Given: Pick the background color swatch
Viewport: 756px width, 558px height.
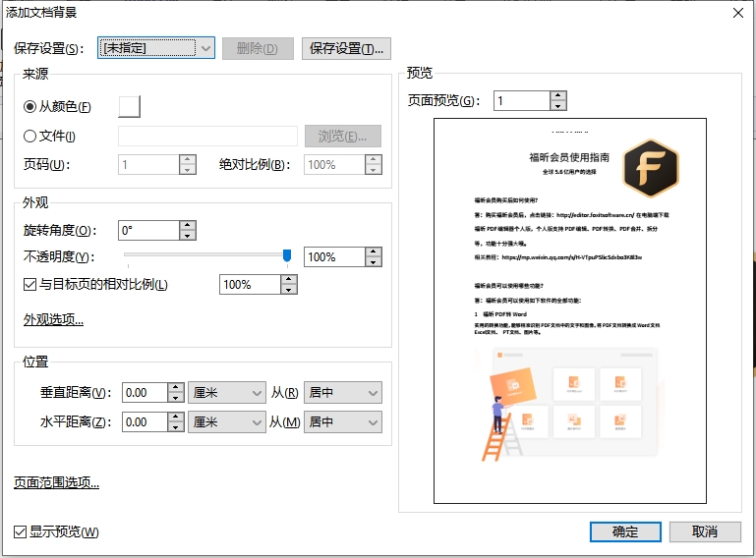Looking at the screenshot, I should tap(130, 106).
